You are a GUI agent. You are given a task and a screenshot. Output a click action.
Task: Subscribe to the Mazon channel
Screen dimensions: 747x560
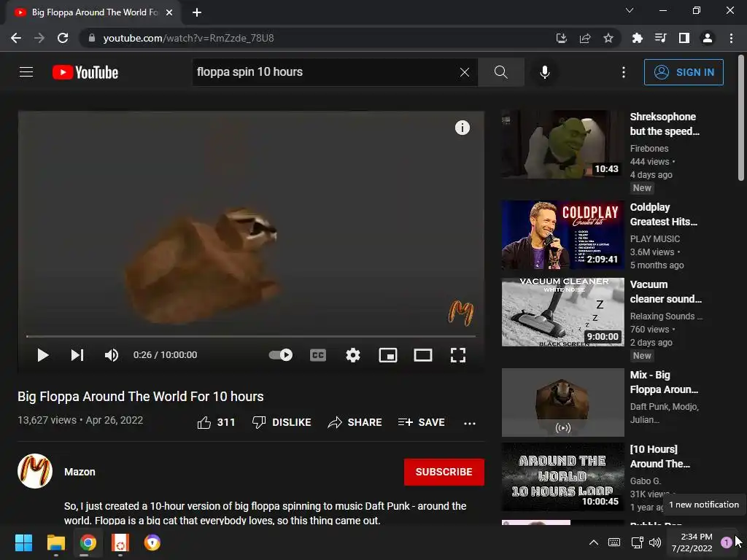pyautogui.click(x=444, y=472)
